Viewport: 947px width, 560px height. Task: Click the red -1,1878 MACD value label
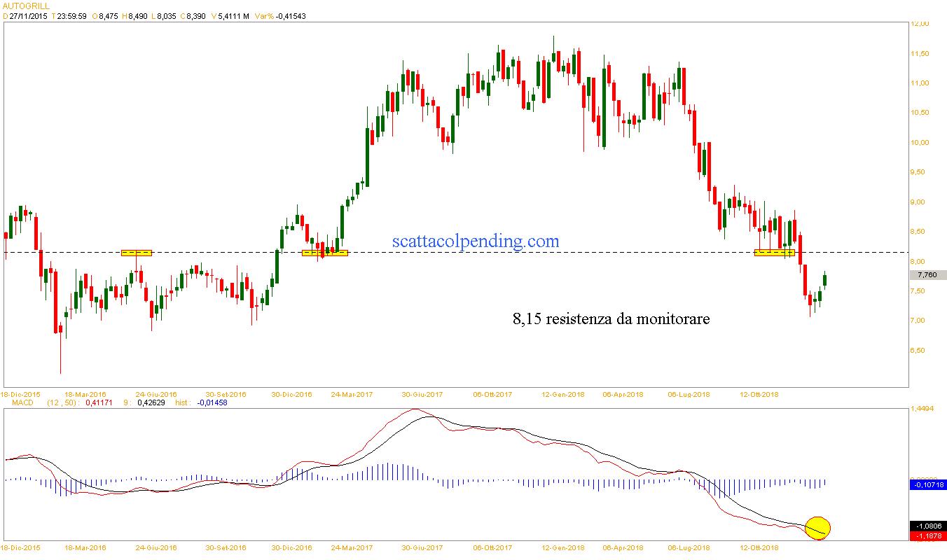click(x=927, y=535)
